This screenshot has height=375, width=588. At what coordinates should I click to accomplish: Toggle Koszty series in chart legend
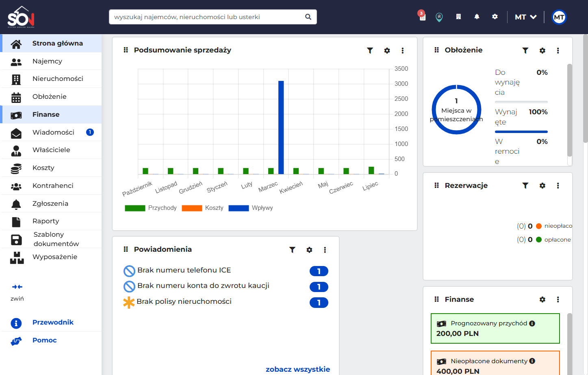pyautogui.click(x=203, y=208)
